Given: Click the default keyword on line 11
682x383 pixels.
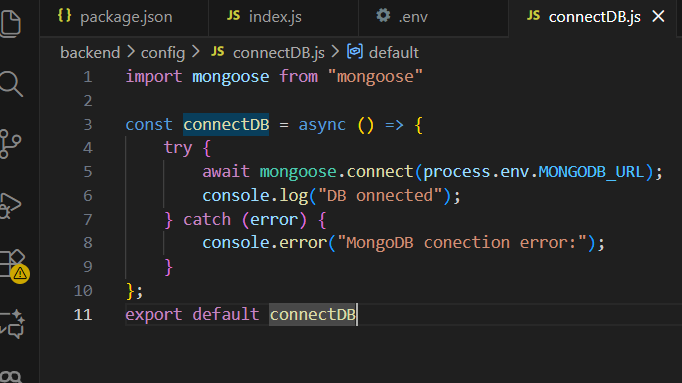Looking at the screenshot, I should click(226, 315).
